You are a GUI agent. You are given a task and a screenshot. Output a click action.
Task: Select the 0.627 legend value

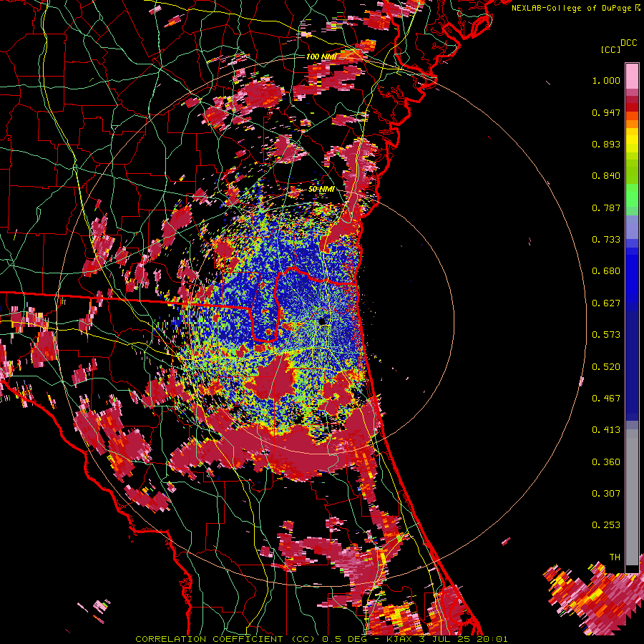(606, 303)
